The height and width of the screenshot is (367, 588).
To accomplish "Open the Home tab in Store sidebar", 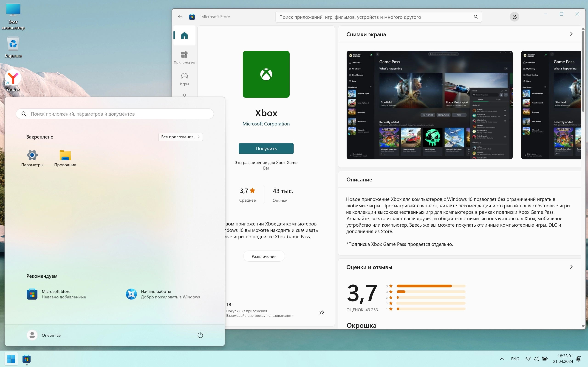I will coord(184,36).
